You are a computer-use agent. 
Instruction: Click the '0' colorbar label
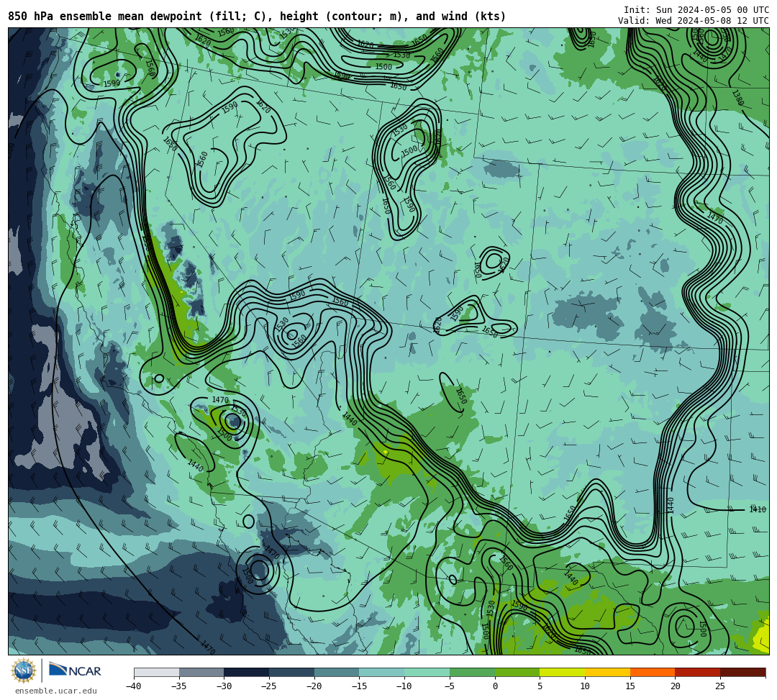click(x=495, y=686)
